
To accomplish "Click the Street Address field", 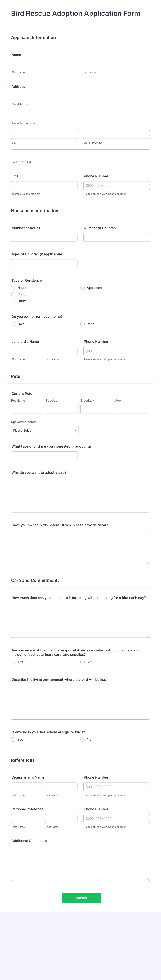I will point(80,96).
